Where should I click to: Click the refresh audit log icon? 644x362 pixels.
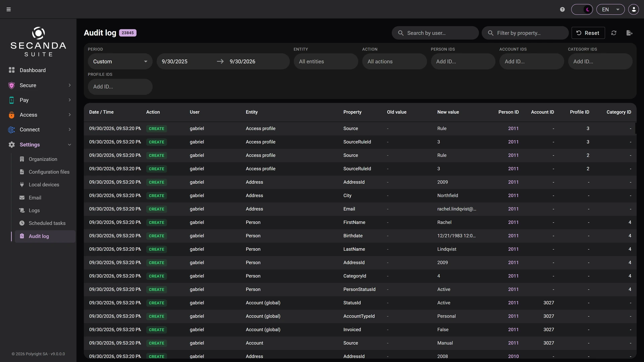tap(614, 33)
